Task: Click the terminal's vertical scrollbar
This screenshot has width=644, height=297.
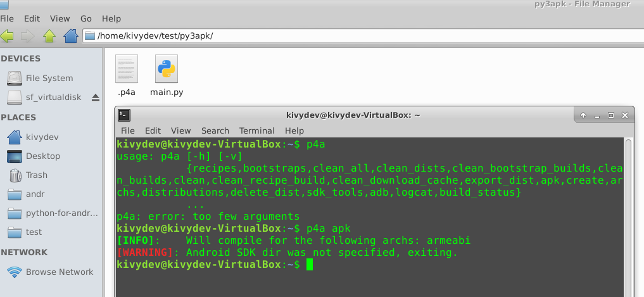Action: point(628,218)
